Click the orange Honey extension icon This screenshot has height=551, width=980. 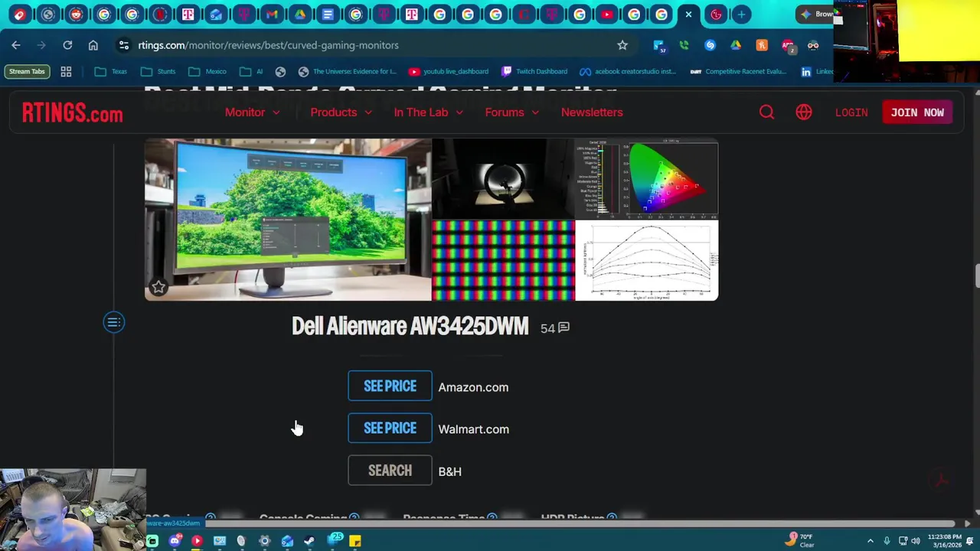click(762, 45)
